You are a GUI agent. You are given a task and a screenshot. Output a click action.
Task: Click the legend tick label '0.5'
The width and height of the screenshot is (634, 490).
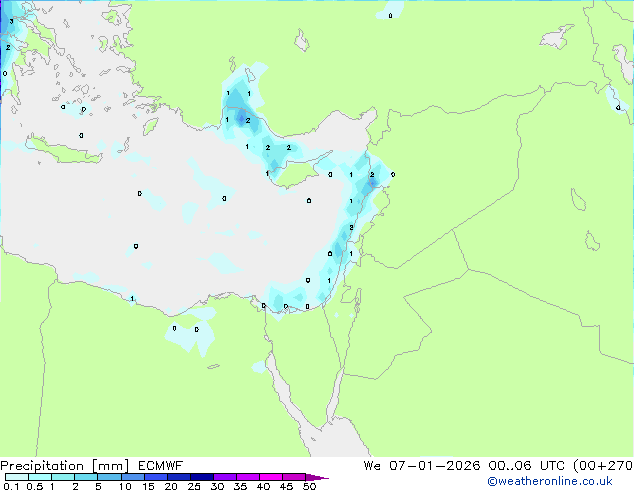point(34,486)
